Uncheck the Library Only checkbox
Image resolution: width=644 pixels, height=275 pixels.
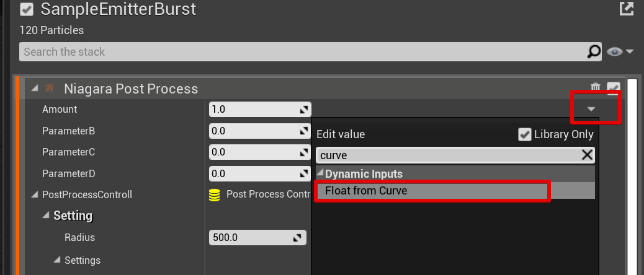click(x=524, y=134)
